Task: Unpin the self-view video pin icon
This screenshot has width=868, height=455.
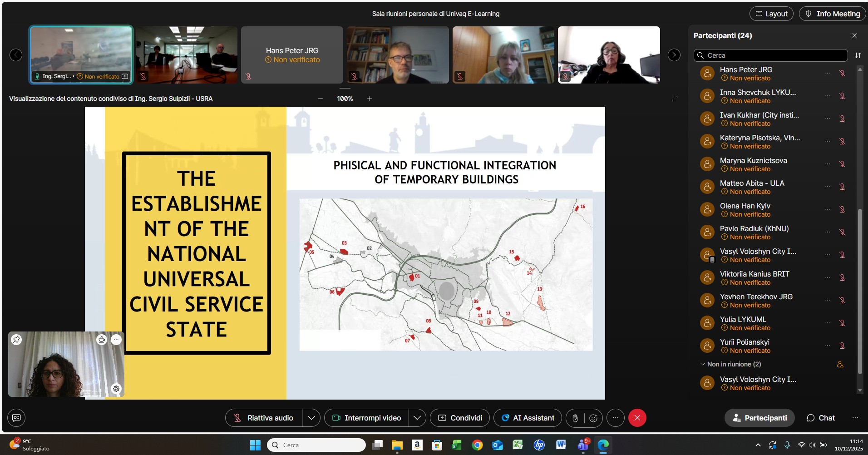Action: coord(16,340)
